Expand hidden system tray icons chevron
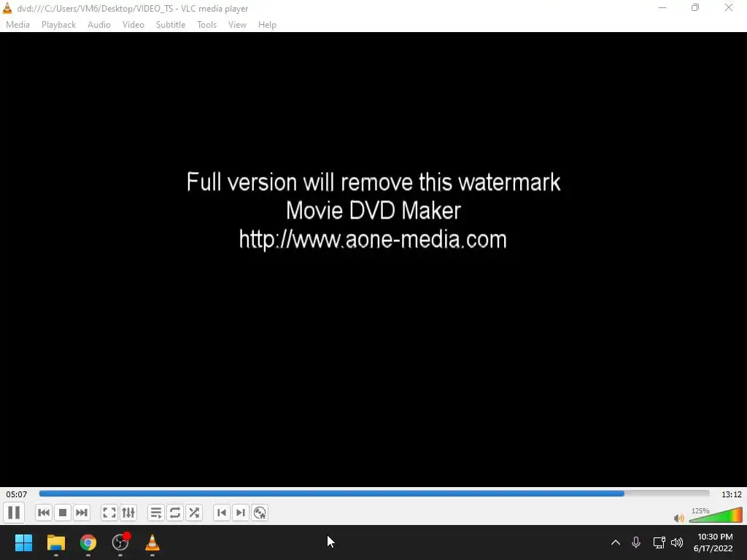The image size is (747, 560). point(616,542)
